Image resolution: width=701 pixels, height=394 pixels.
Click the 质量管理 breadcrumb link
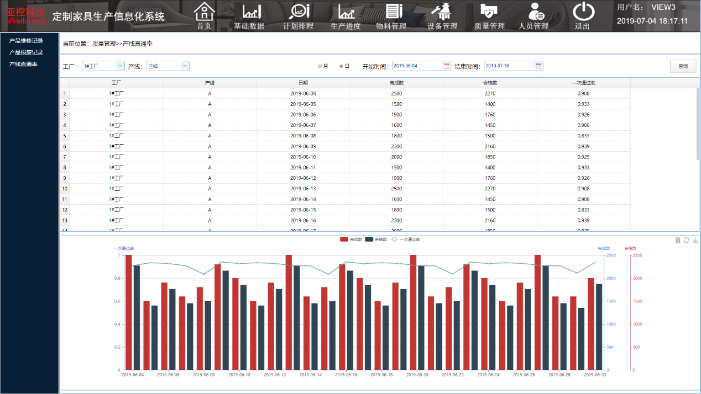[x=104, y=44]
